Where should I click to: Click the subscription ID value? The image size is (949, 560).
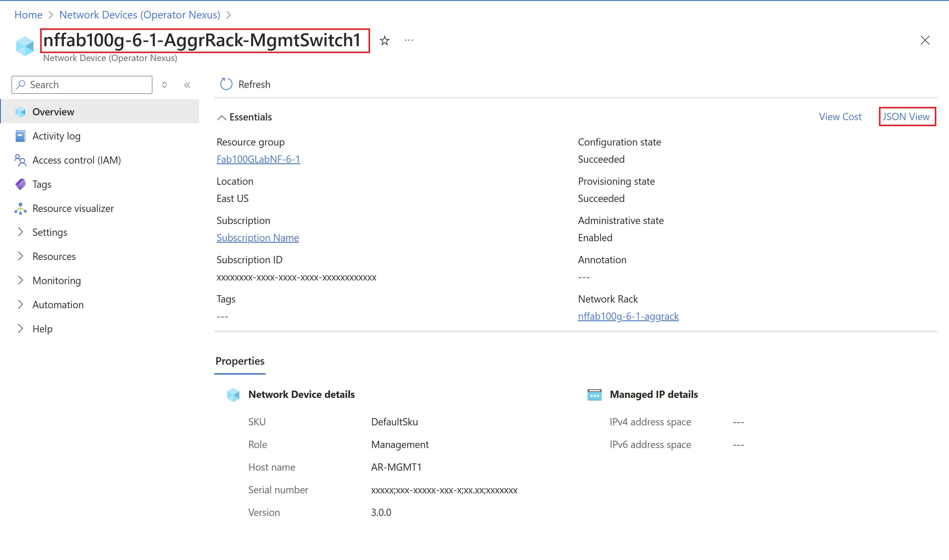(x=296, y=277)
